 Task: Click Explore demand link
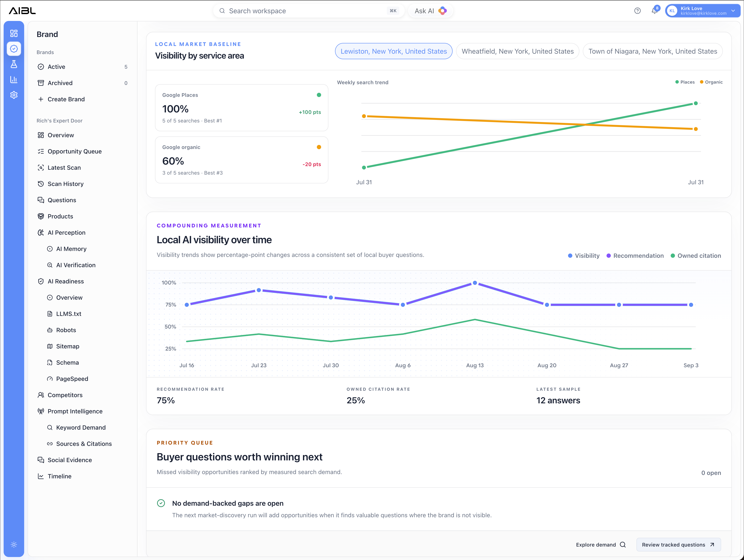click(x=601, y=545)
